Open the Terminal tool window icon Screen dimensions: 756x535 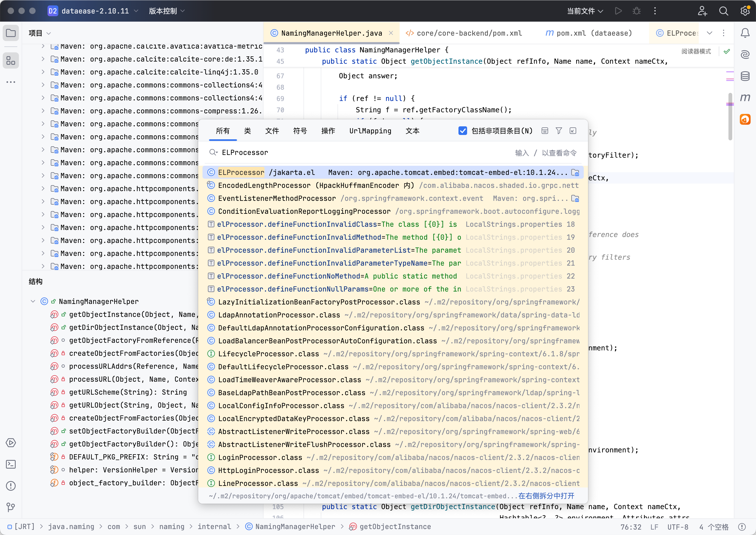click(x=11, y=464)
